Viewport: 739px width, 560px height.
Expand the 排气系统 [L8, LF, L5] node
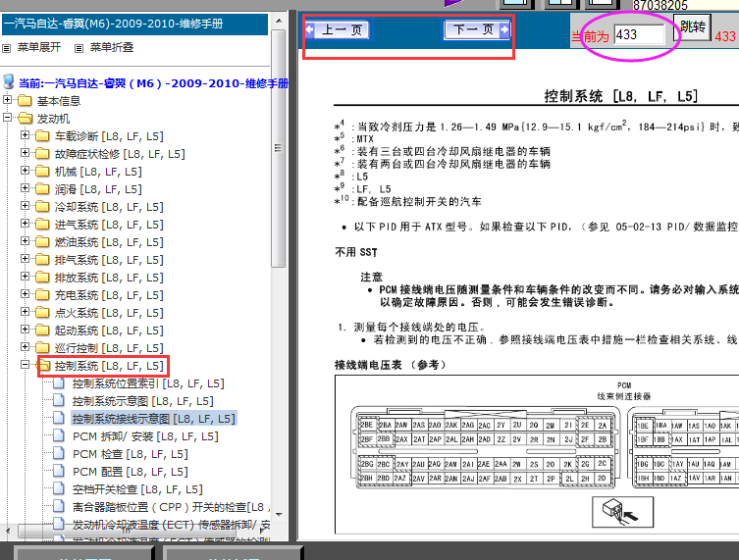(25, 259)
